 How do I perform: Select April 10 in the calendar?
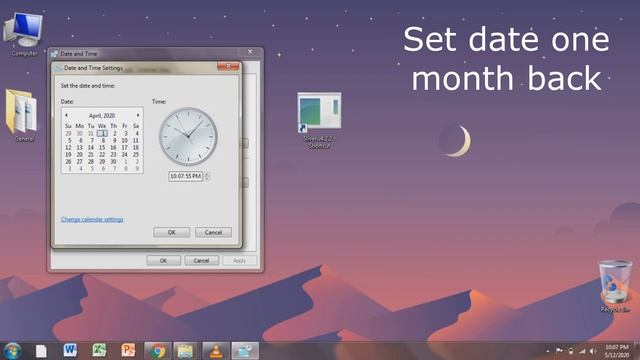pos(124,140)
